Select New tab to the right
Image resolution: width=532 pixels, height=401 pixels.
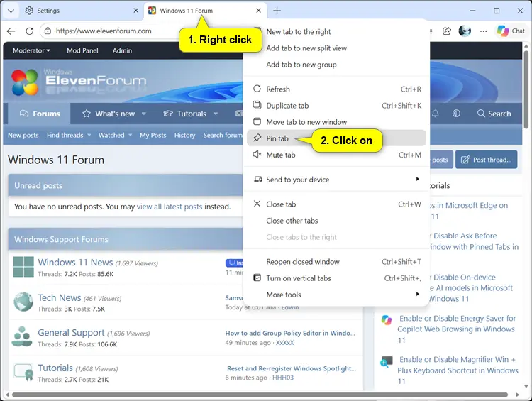(336, 32)
